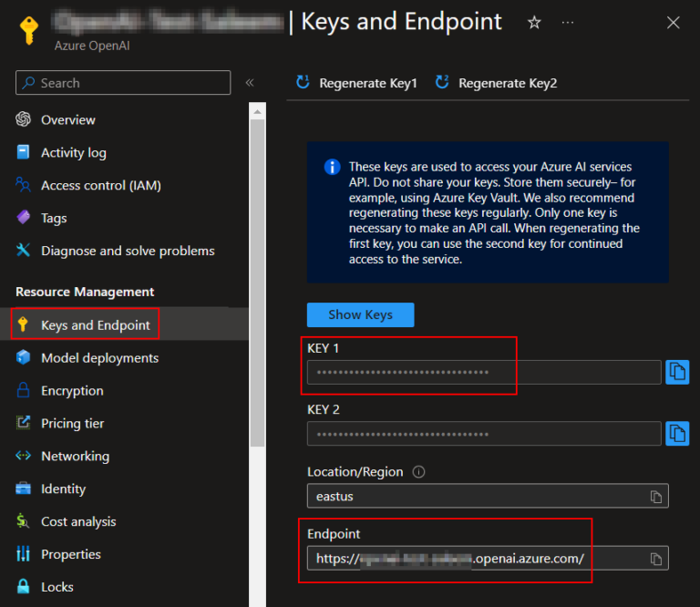700x607 pixels.
Task: Copy the Location/Region value
Action: click(656, 497)
